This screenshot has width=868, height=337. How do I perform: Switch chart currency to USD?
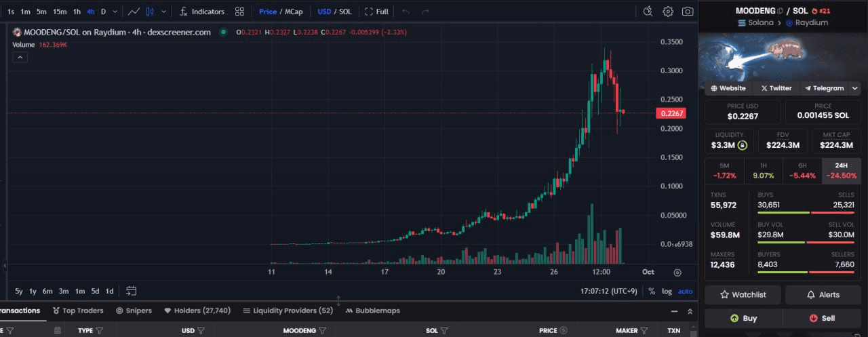coord(324,12)
